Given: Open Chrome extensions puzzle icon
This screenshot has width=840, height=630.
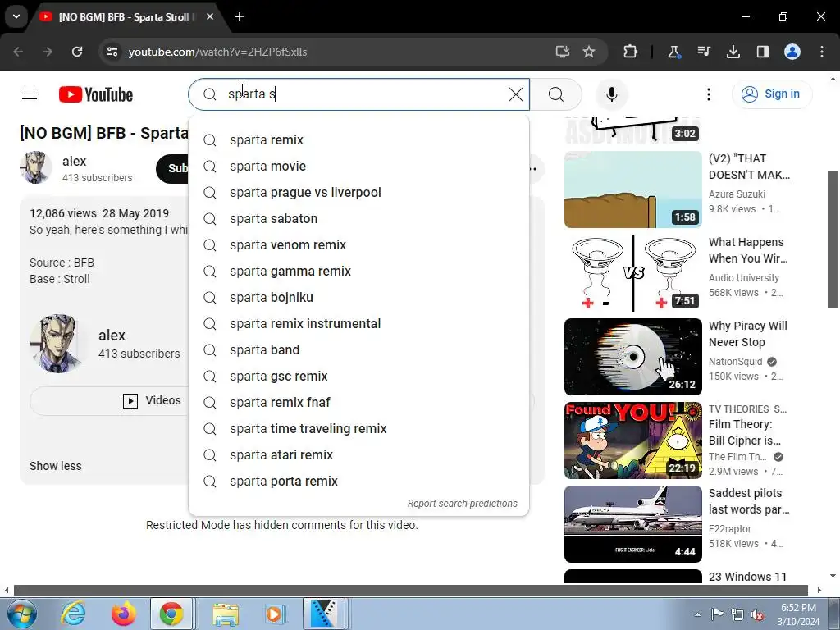Looking at the screenshot, I should pos(631,52).
